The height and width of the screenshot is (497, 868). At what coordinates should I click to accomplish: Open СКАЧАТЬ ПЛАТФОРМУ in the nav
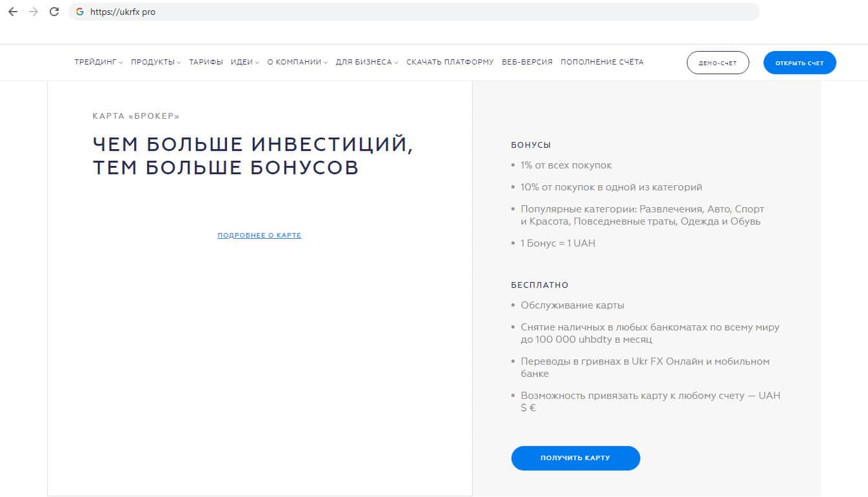pos(450,62)
